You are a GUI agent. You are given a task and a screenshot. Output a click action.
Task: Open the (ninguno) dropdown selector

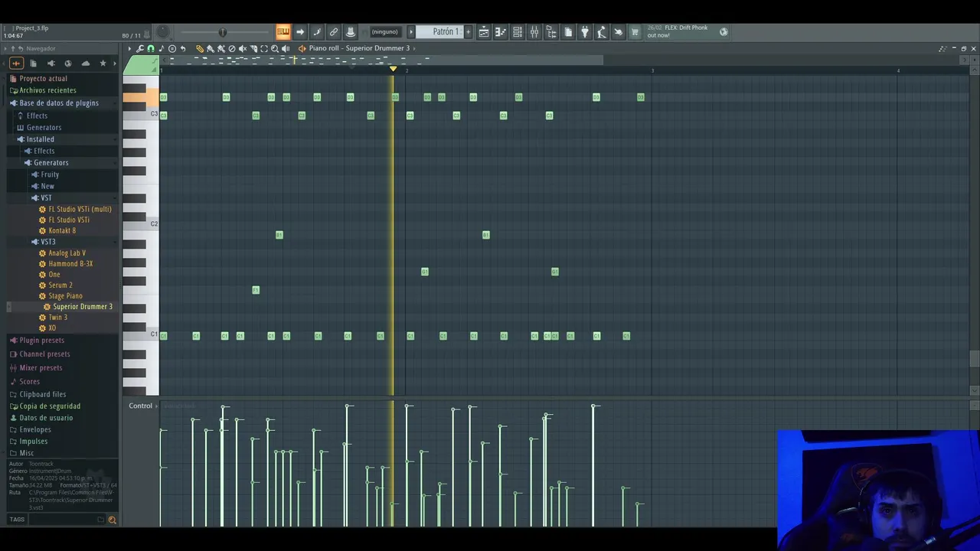click(x=384, y=31)
